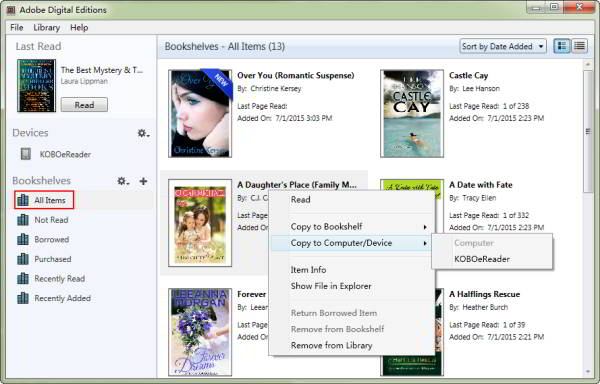Click title 'A Date with Fate'
This screenshot has width=600, height=384.
481,185
